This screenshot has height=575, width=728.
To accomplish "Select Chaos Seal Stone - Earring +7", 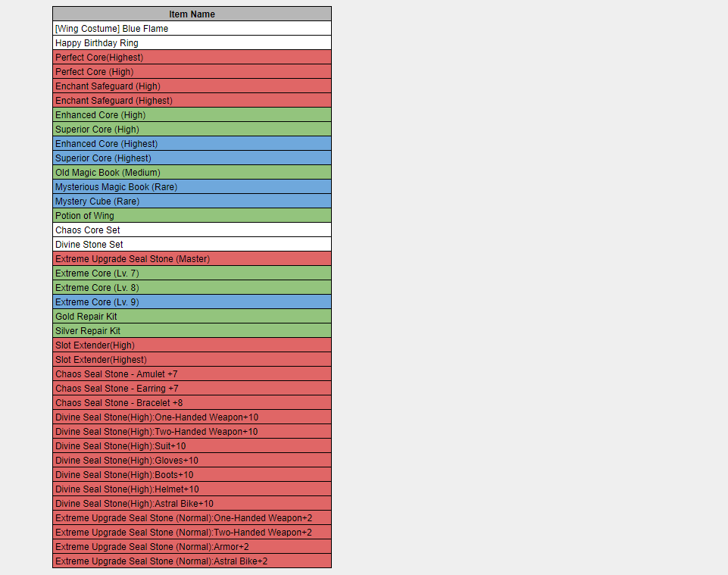I will [x=192, y=389].
